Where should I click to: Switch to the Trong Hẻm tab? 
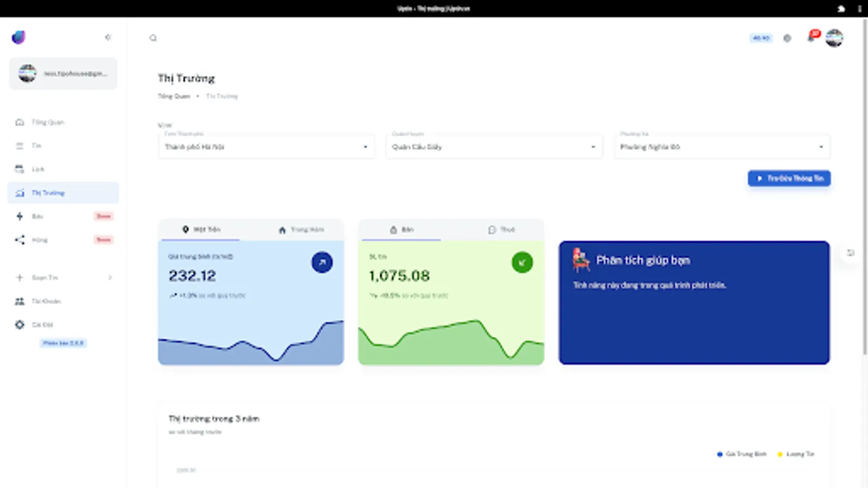click(x=301, y=230)
